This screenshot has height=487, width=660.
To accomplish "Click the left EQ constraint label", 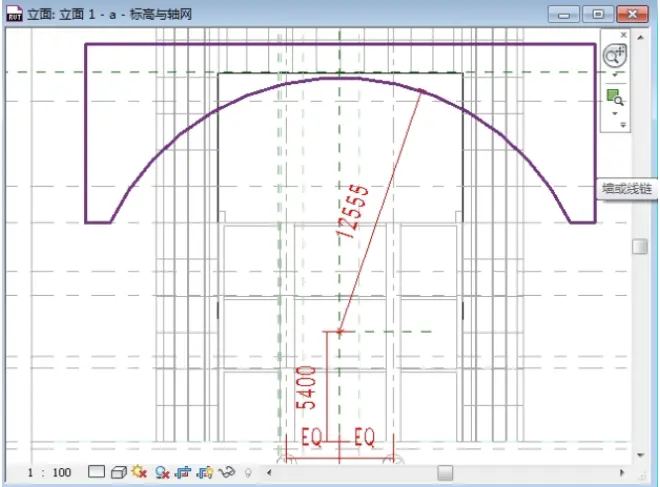I will tap(312, 437).
